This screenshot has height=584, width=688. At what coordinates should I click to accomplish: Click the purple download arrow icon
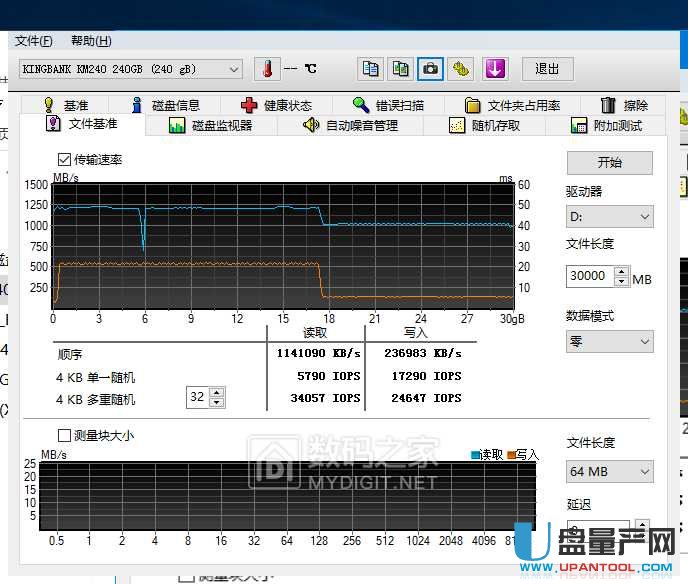coord(495,69)
